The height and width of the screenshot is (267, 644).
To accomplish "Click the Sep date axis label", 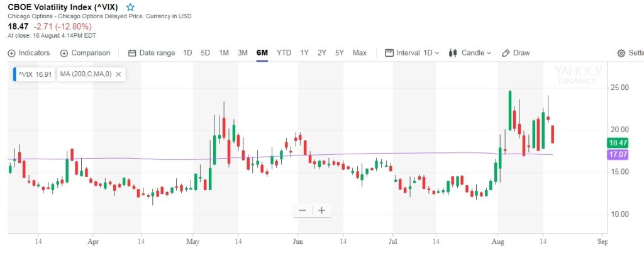I will pyautogui.click(x=602, y=242).
